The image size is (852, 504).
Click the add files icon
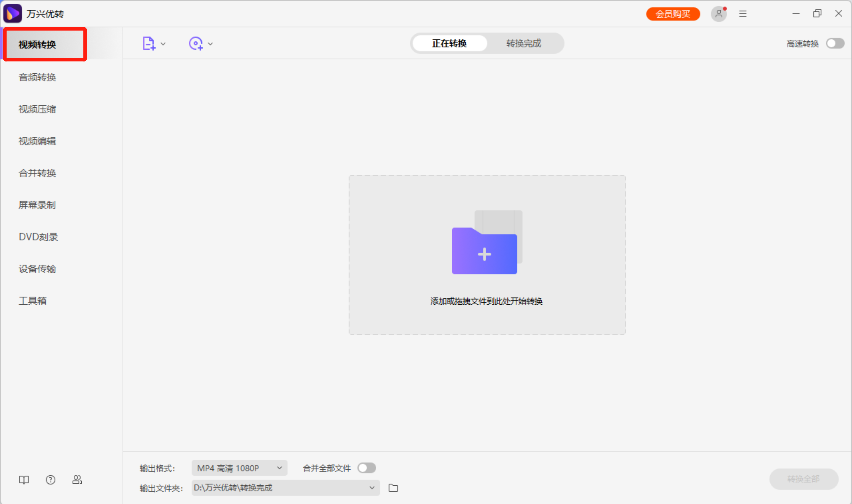pyautogui.click(x=149, y=43)
